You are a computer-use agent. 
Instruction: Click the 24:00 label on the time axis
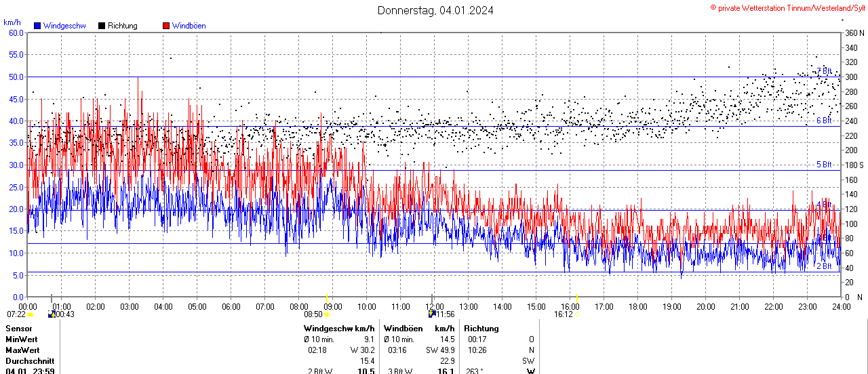pos(841,306)
